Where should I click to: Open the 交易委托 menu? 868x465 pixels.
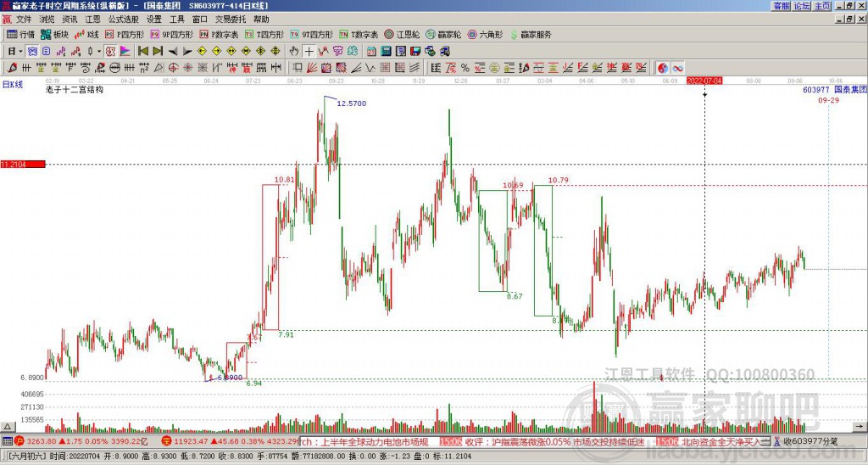pyautogui.click(x=231, y=20)
